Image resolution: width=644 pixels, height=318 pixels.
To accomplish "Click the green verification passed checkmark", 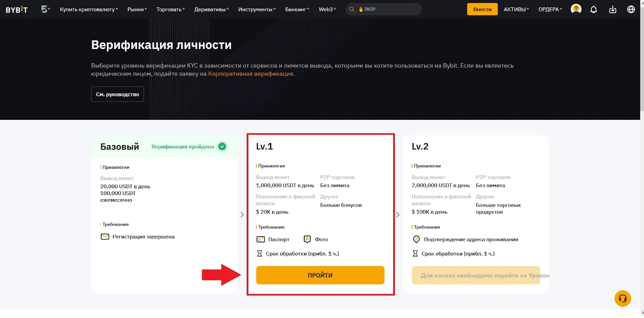I will (222, 146).
